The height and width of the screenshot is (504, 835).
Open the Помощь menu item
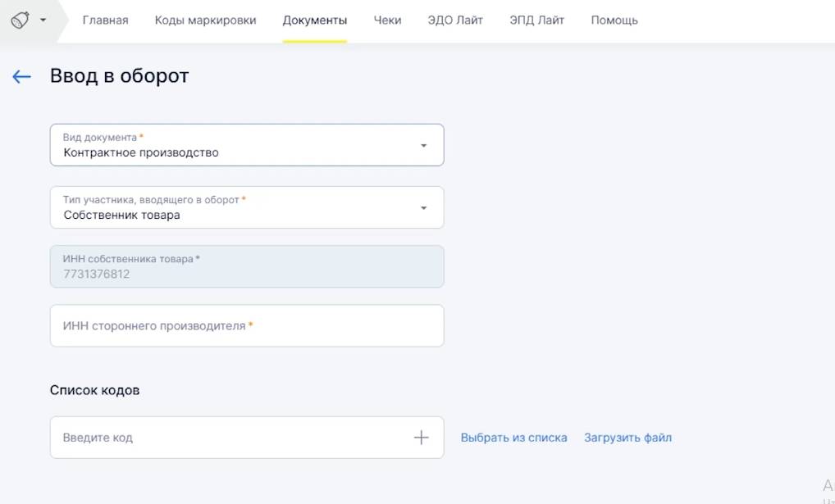[614, 20]
